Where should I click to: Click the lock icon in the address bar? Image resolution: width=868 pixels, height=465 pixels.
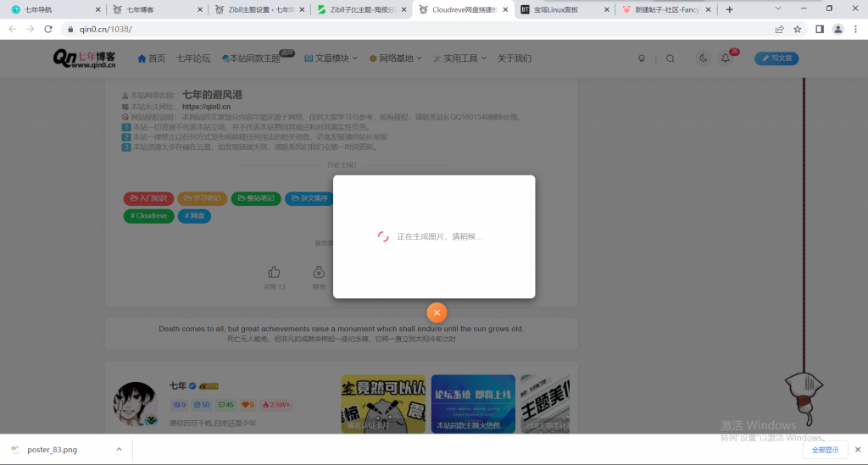[70, 30]
